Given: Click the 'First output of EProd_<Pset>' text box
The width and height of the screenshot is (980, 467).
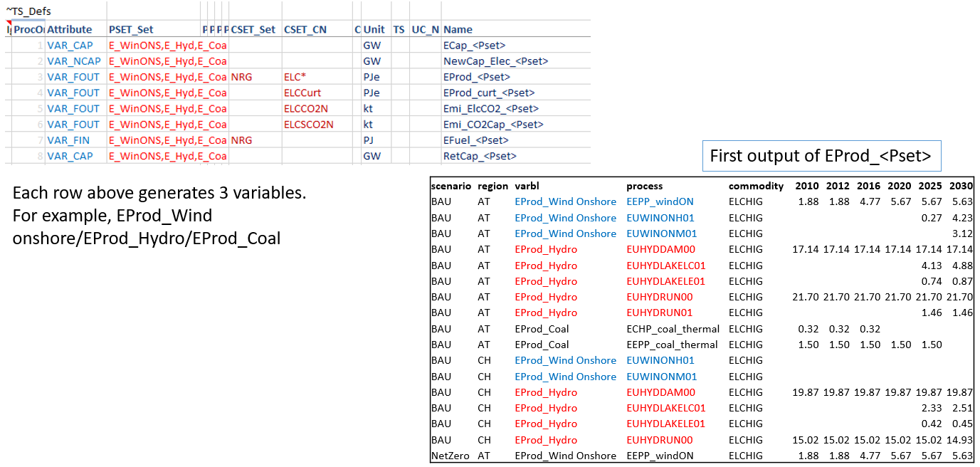Looking at the screenshot, I should tap(821, 156).
